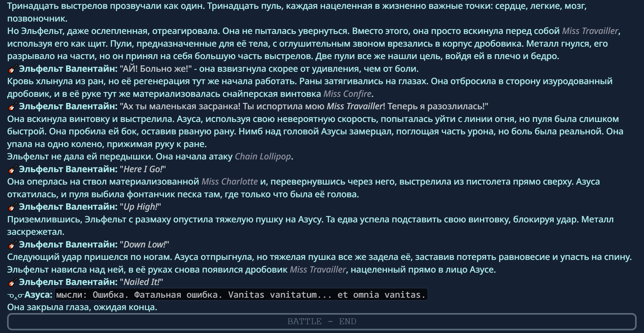This screenshot has height=333, width=644.
Task: Click "Эльфельт Валентайн:" name before "АЙ! Больно же!"
Action: click(x=68, y=69)
